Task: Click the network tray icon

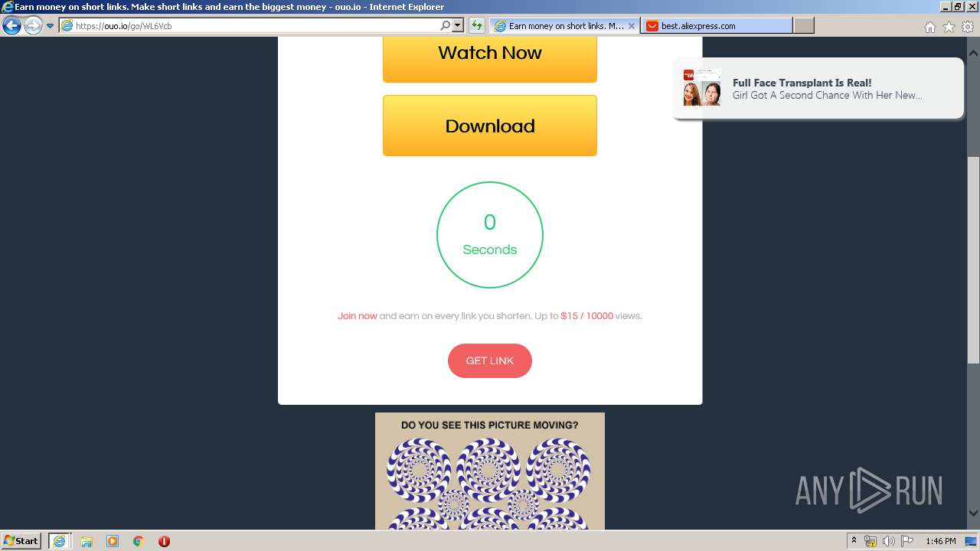Action: 871,541
